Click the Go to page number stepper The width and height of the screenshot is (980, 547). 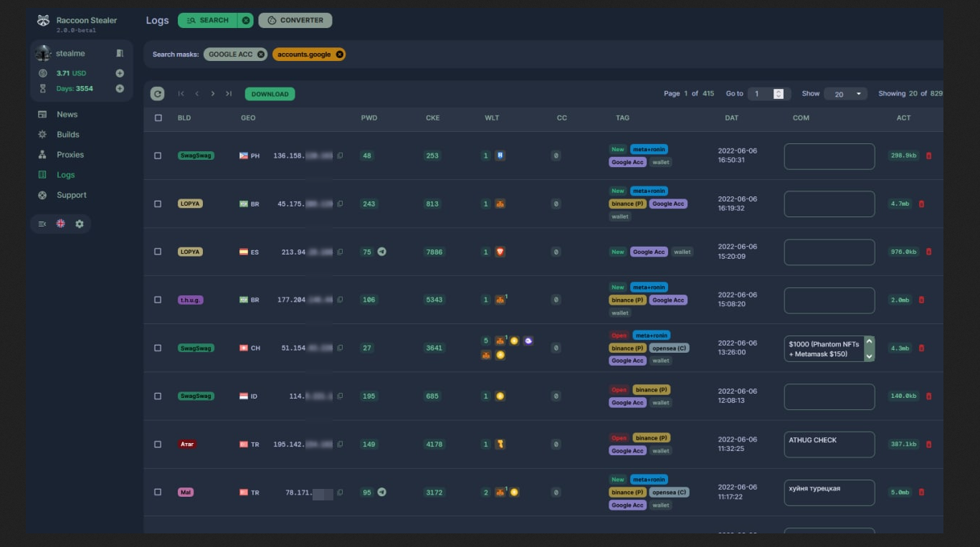779,94
